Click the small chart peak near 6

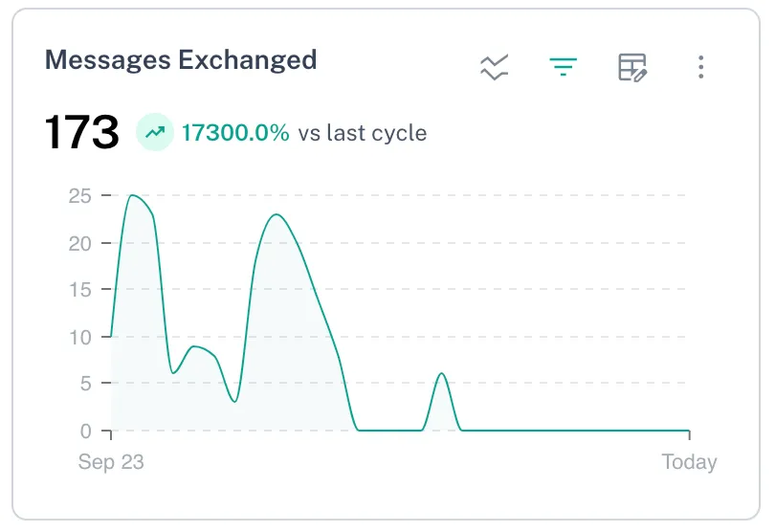pos(441,374)
